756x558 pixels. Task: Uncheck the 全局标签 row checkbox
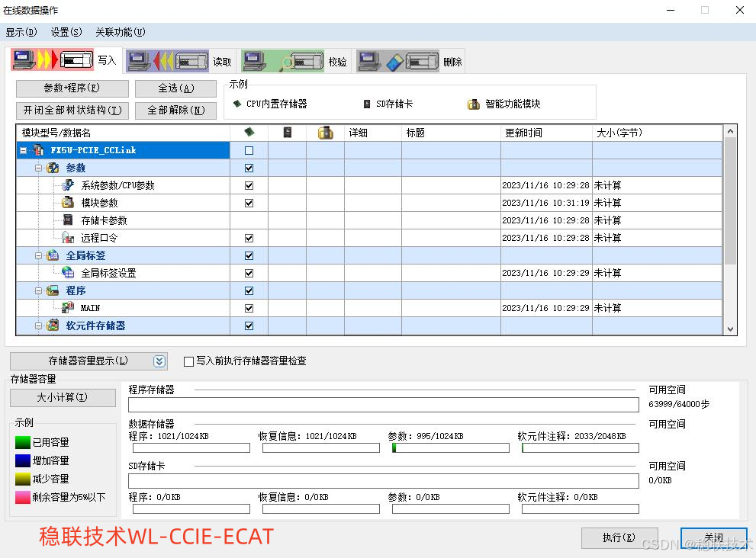tap(249, 256)
